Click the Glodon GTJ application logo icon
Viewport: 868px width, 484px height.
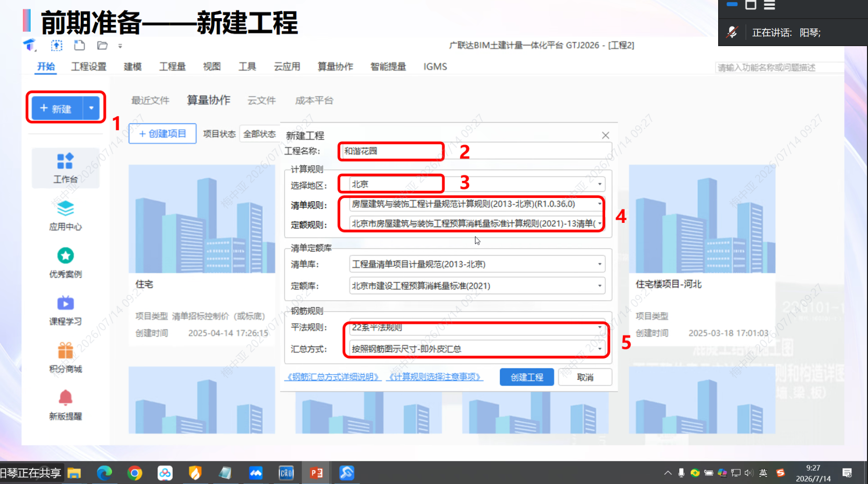coord(30,45)
